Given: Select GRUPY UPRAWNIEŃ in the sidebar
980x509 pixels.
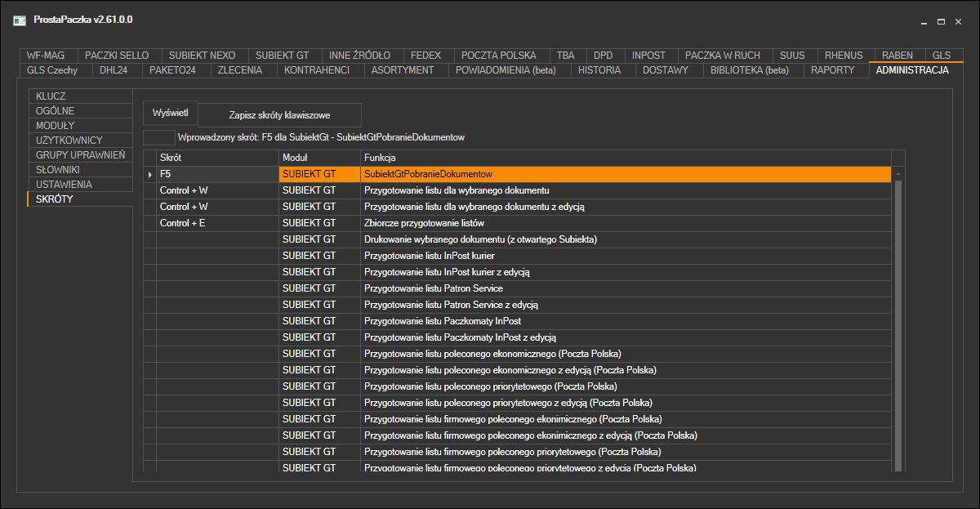Looking at the screenshot, I should (80, 154).
